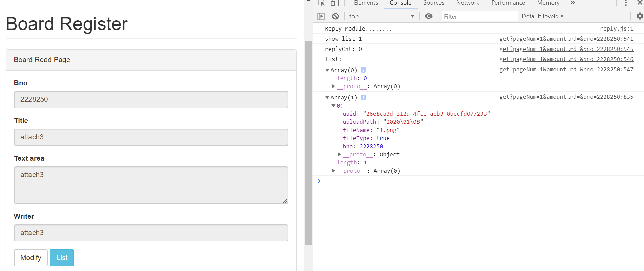This screenshot has height=271, width=644.
Task: Click uploadPath value "2020\01\08"
Action: pos(403,122)
